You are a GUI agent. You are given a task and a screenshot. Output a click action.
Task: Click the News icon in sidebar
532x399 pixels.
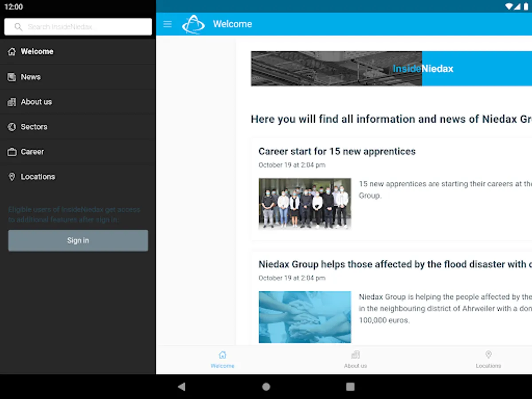pyautogui.click(x=12, y=77)
